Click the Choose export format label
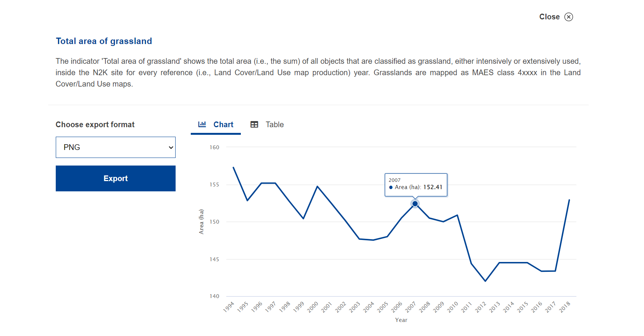The width and height of the screenshot is (644, 336). (x=95, y=125)
